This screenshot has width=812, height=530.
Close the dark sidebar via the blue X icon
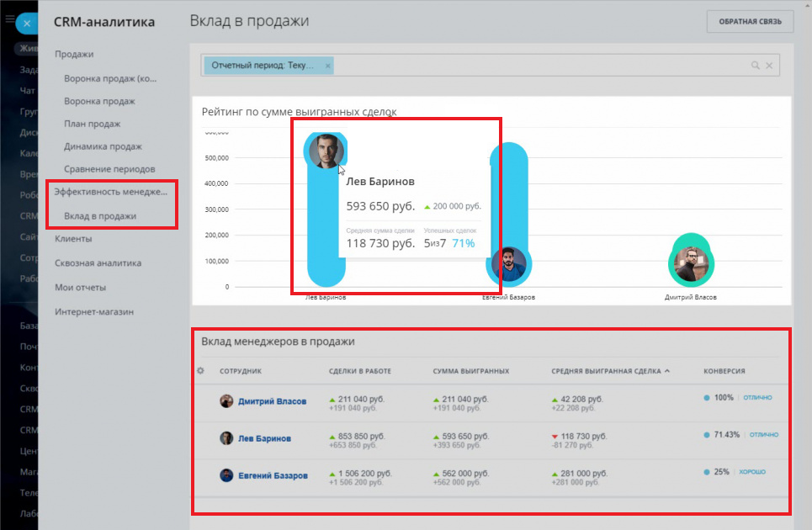click(x=27, y=23)
